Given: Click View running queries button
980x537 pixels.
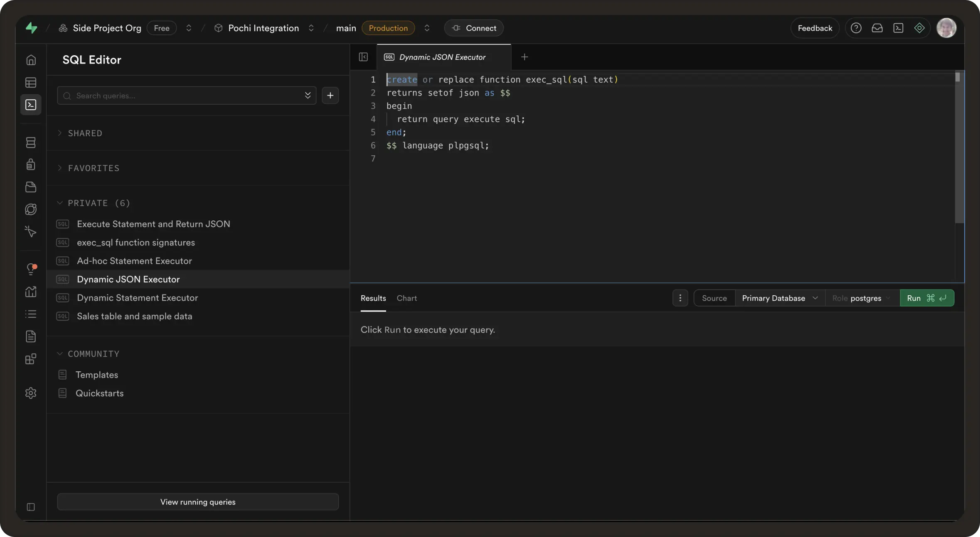Looking at the screenshot, I should coord(198,502).
